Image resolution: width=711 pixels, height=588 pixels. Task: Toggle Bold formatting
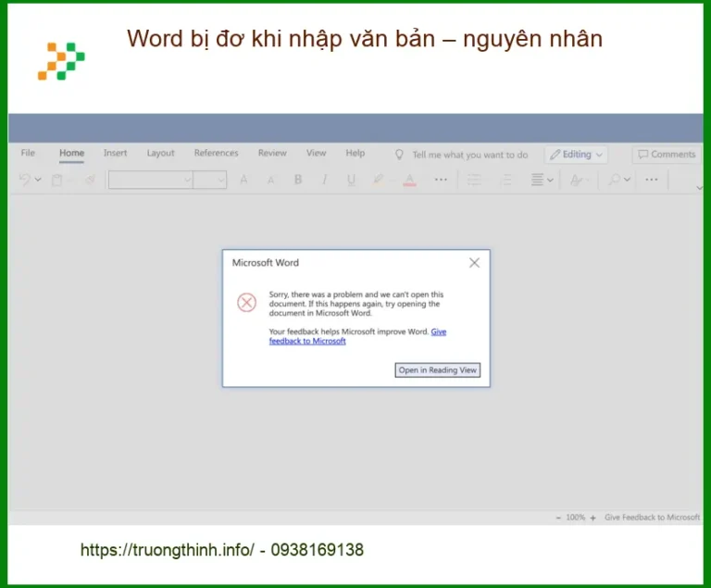pos(298,180)
